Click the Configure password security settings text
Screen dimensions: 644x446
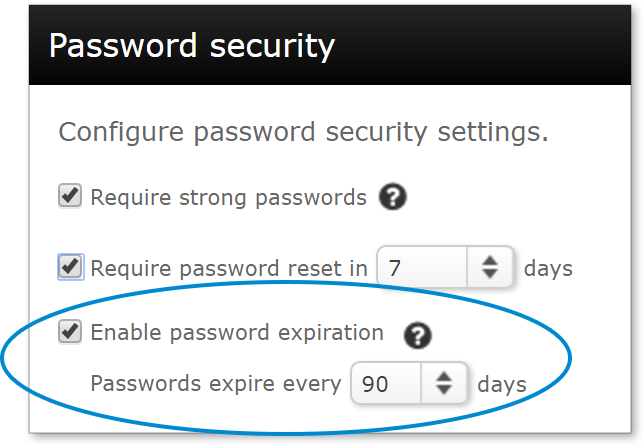click(x=304, y=132)
